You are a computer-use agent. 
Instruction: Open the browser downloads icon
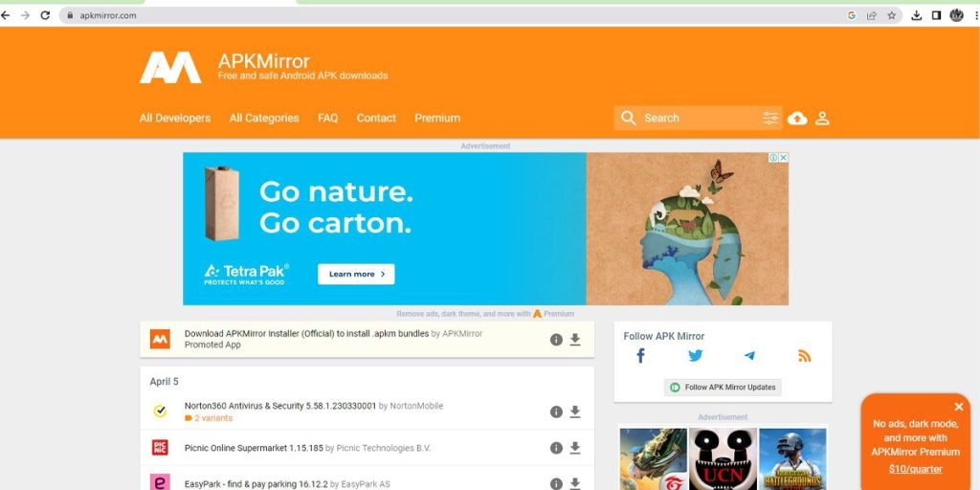pyautogui.click(x=916, y=15)
